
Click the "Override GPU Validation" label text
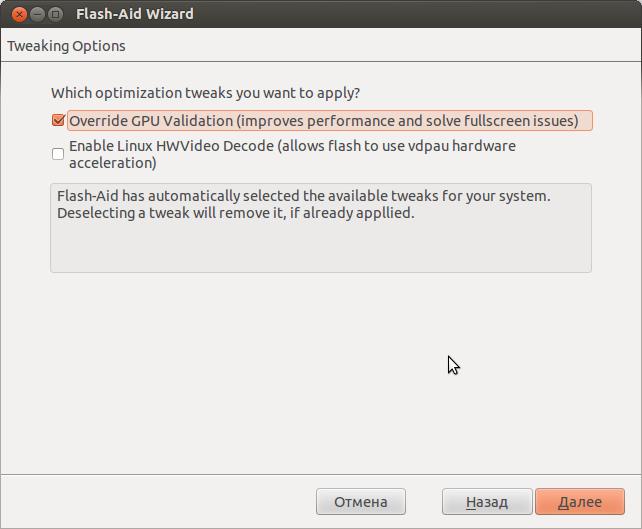(x=151, y=121)
